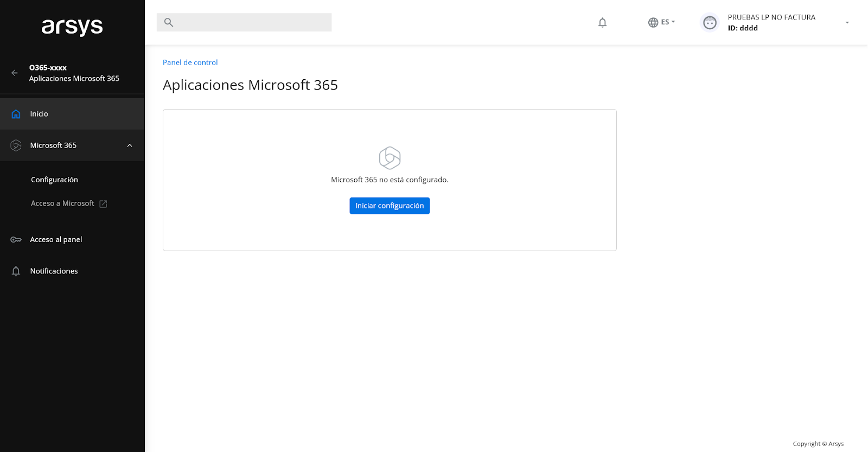Open notifications bell in the top bar
The height and width of the screenshot is (452, 868).
[602, 22]
